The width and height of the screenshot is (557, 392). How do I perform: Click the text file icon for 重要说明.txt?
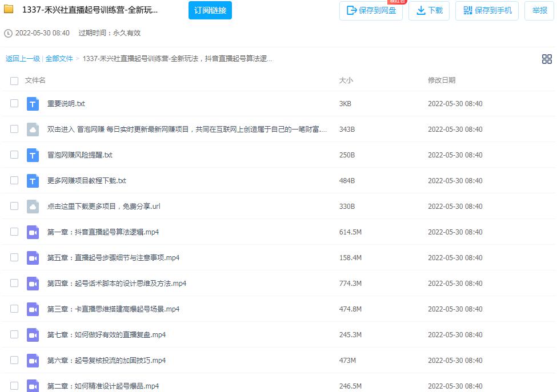(x=33, y=104)
